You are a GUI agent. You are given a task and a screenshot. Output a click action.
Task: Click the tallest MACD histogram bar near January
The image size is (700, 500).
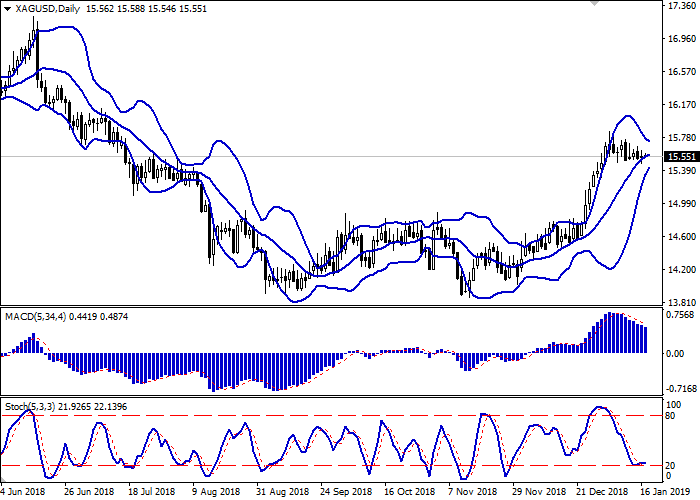point(609,333)
